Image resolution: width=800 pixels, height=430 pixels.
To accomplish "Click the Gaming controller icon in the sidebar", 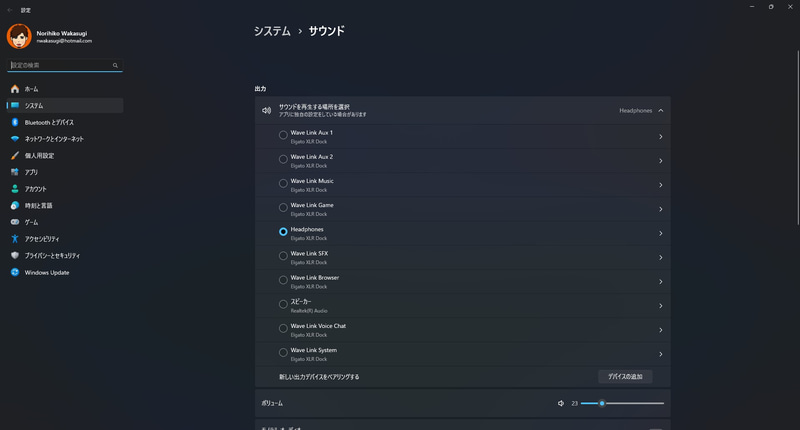I will [15, 222].
